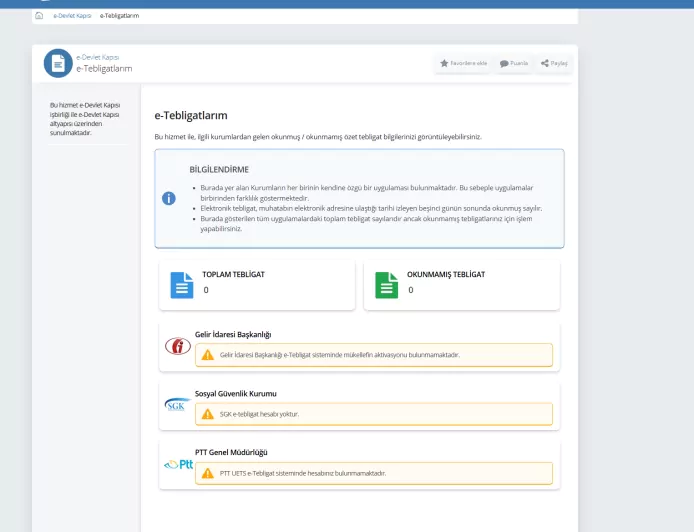Click the Puanla button
Viewport: 694px width, 532px height.
(514, 63)
